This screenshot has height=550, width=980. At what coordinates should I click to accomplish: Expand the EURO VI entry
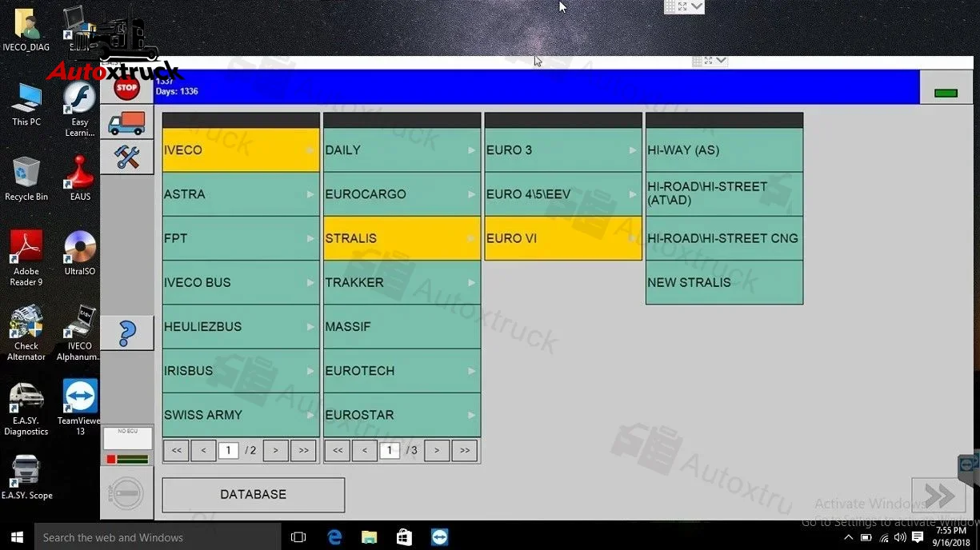coord(563,238)
